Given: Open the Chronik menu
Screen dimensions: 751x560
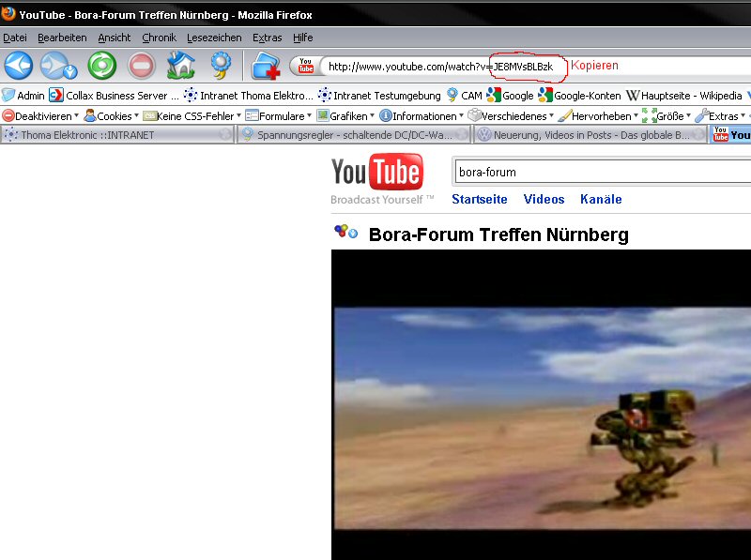Looking at the screenshot, I should click(x=159, y=38).
